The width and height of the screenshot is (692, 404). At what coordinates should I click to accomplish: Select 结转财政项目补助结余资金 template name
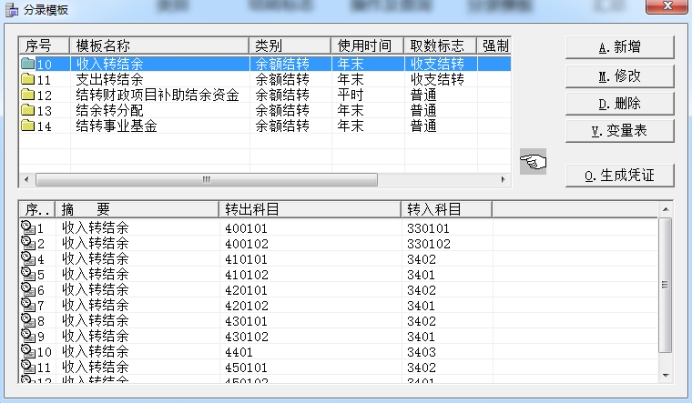(x=158, y=95)
